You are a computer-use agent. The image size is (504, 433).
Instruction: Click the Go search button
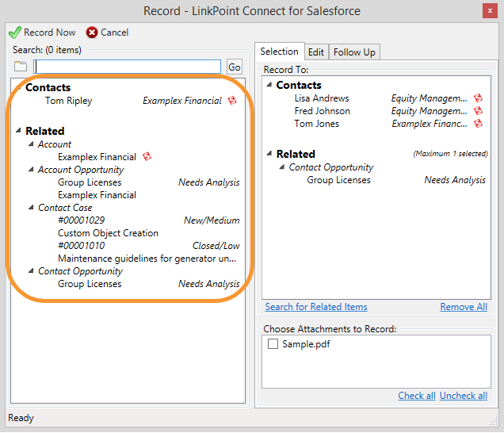[235, 67]
